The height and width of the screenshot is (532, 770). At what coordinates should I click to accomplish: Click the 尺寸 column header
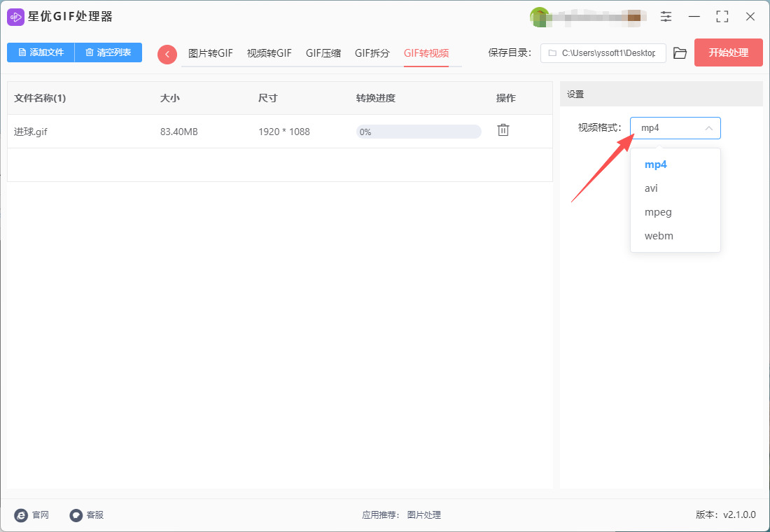(x=267, y=98)
